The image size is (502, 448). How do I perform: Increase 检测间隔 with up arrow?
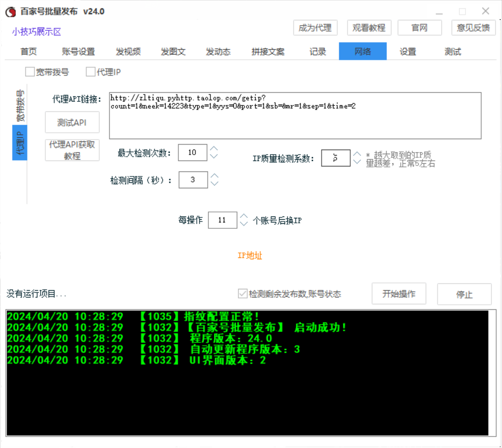tap(215, 176)
